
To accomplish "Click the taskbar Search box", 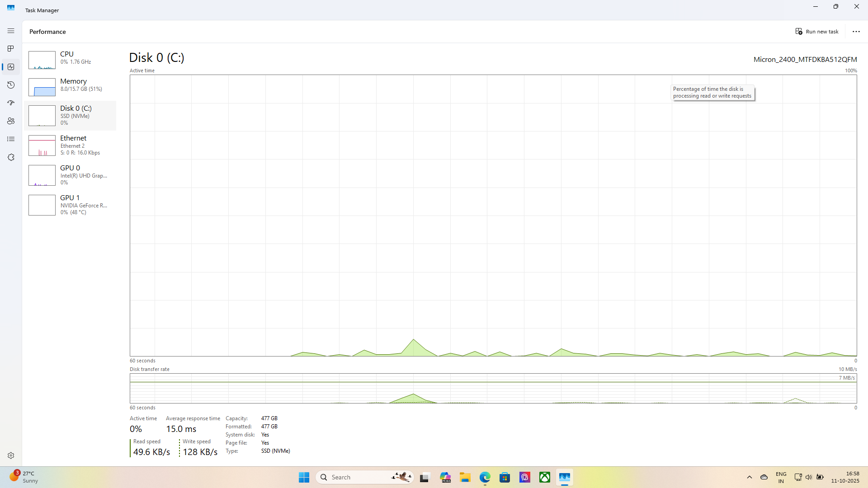I will tap(357, 477).
